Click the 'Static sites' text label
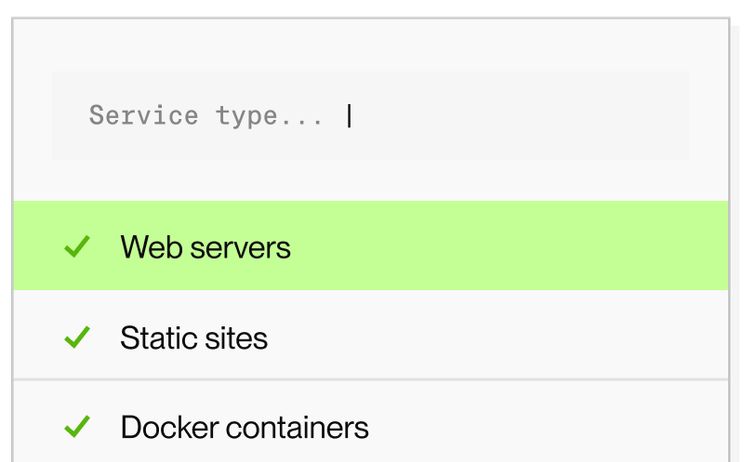 pyautogui.click(x=194, y=338)
